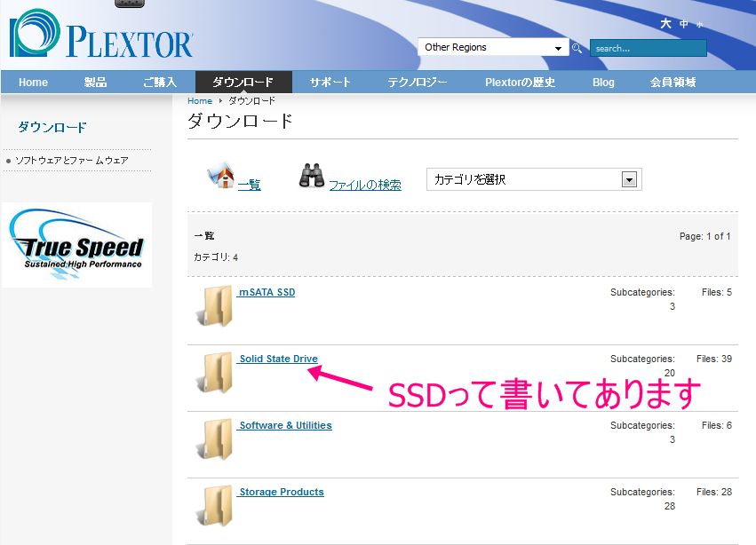The width and height of the screenshot is (756, 545).
Task: Open the Blog menu
Action: 603,82
